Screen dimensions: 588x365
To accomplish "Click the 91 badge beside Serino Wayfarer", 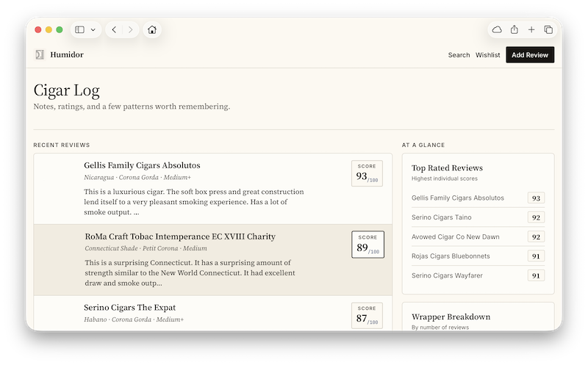I will [536, 276].
